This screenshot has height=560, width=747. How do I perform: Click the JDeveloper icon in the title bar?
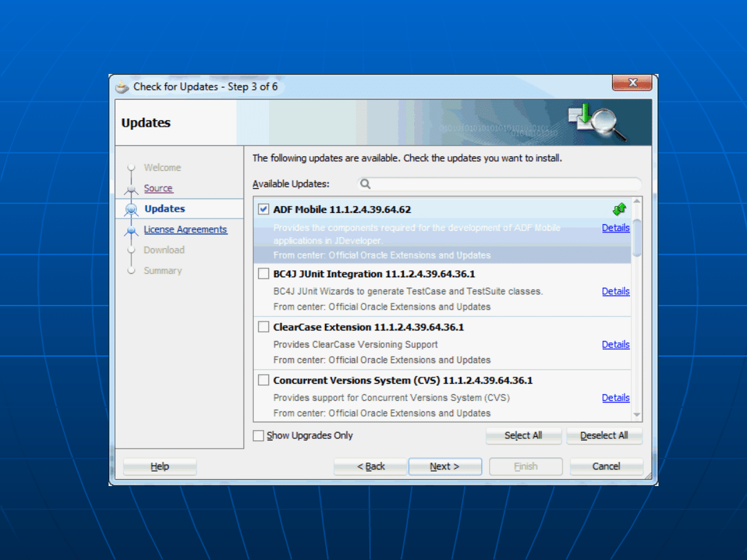122,86
